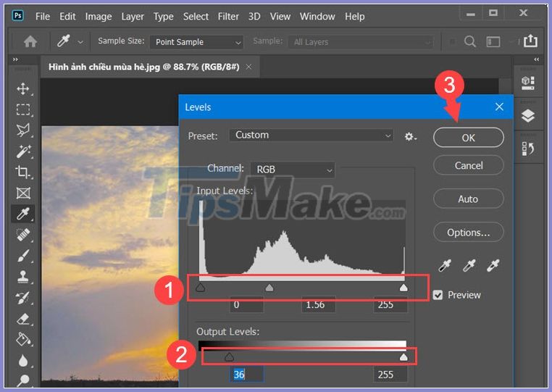Select the Move tool

[23, 88]
